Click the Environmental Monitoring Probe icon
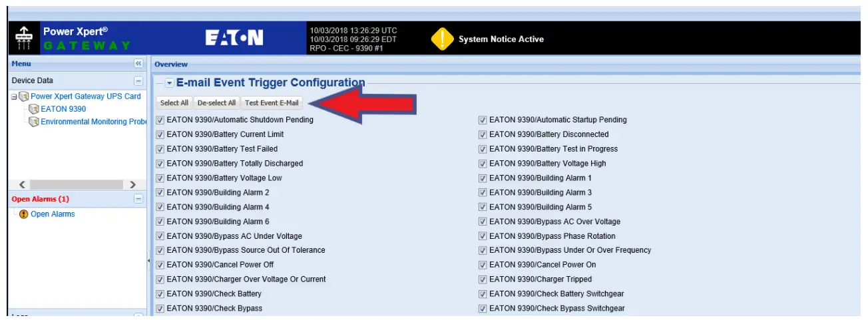The image size is (868, 320). (34, 122)
